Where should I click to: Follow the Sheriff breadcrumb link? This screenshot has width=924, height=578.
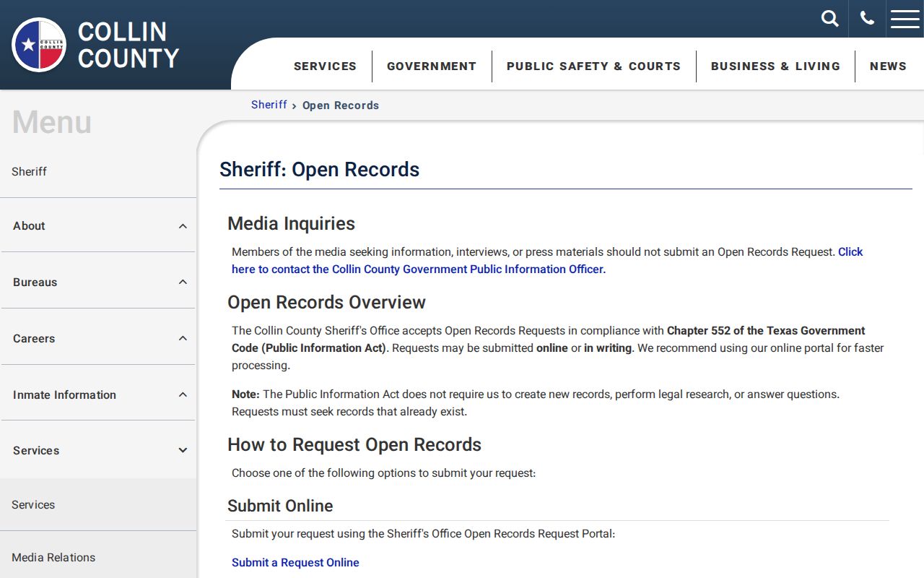(269, 105)
